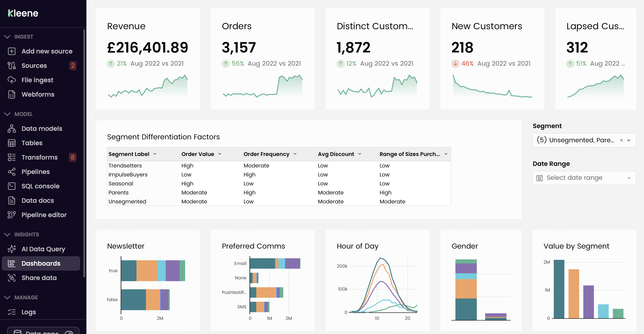Collapse the INGEST section
The image size is (644, 334).
coord(7,37)
